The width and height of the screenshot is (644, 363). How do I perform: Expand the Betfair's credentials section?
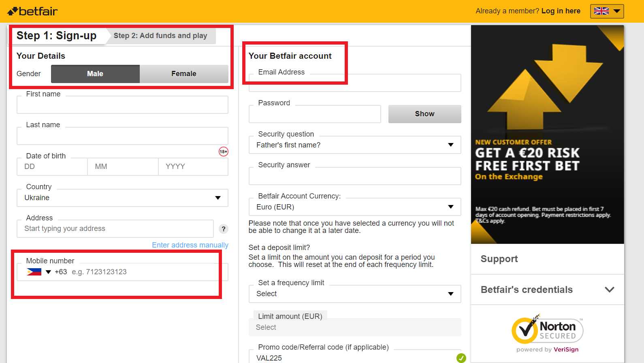click(x=547, y=290)
